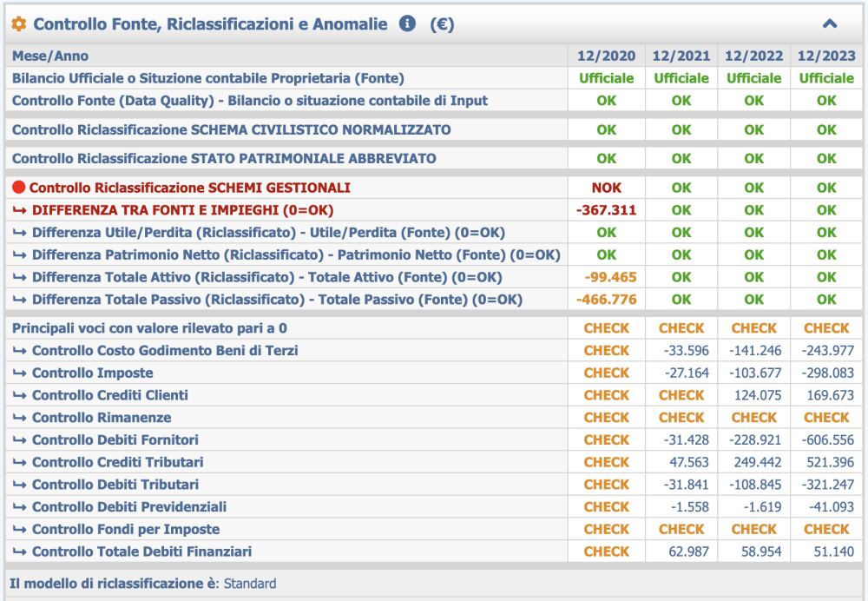Click arrow icon before Controllo Rimanenze
The height and width of the screenshot is (601, 868).
(19, 418)
